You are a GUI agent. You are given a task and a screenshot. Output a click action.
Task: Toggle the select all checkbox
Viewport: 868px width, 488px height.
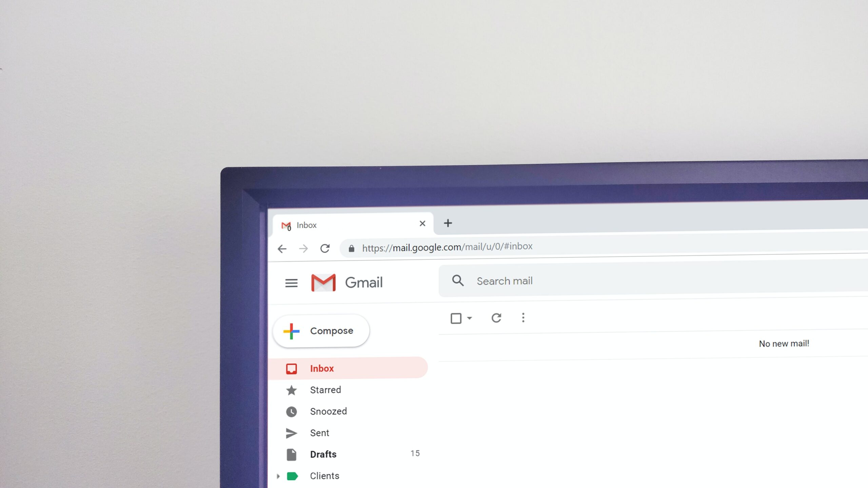click(456, 318)
